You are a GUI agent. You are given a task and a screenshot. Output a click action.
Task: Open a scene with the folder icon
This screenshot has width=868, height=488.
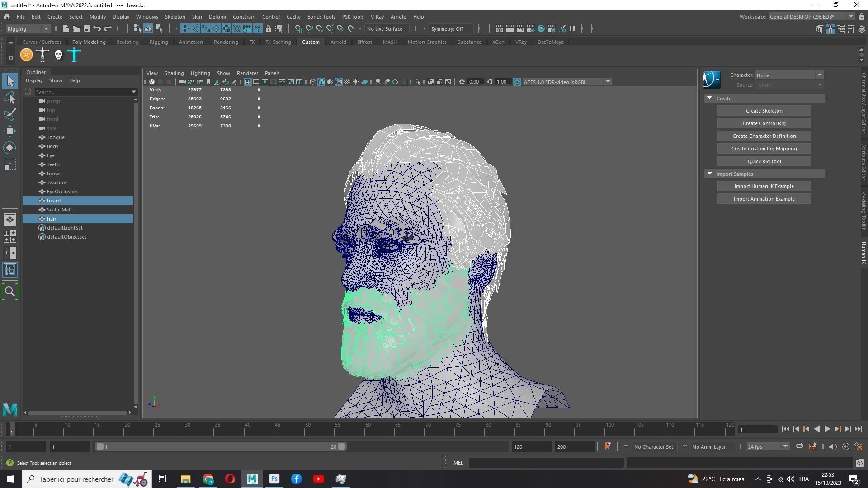point(76,29)
